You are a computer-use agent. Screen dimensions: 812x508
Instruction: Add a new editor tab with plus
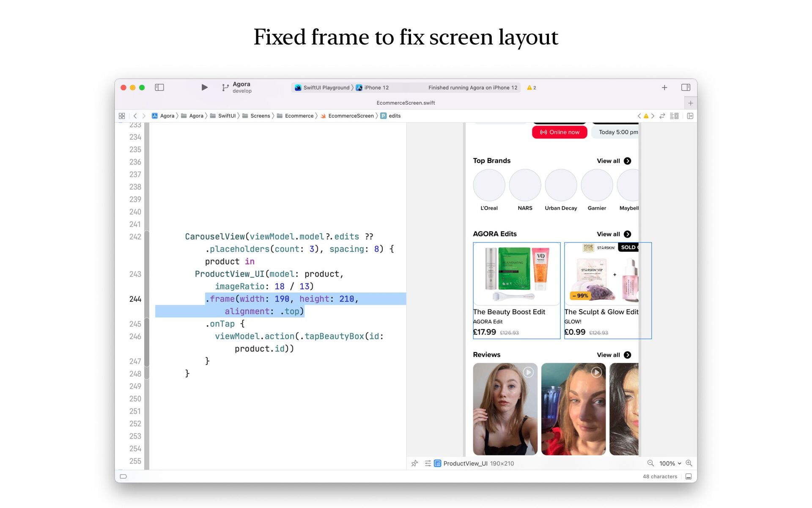[x=690, y=103]
